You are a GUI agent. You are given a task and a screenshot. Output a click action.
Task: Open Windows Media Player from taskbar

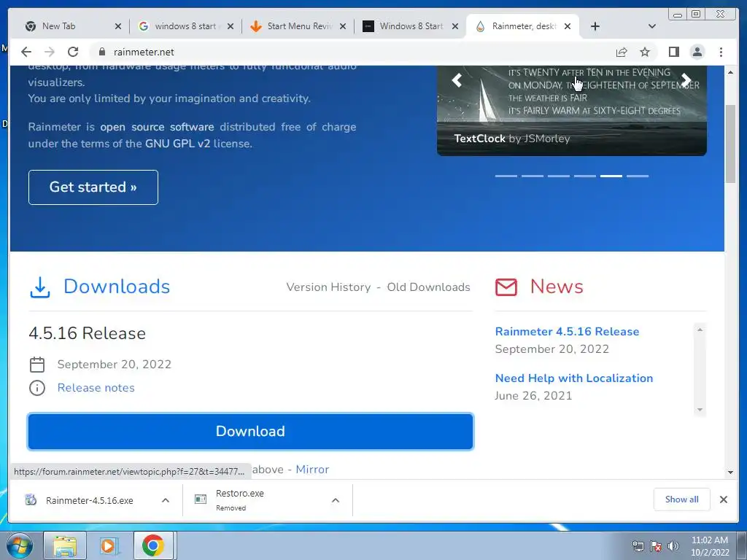tap(109, 545)
